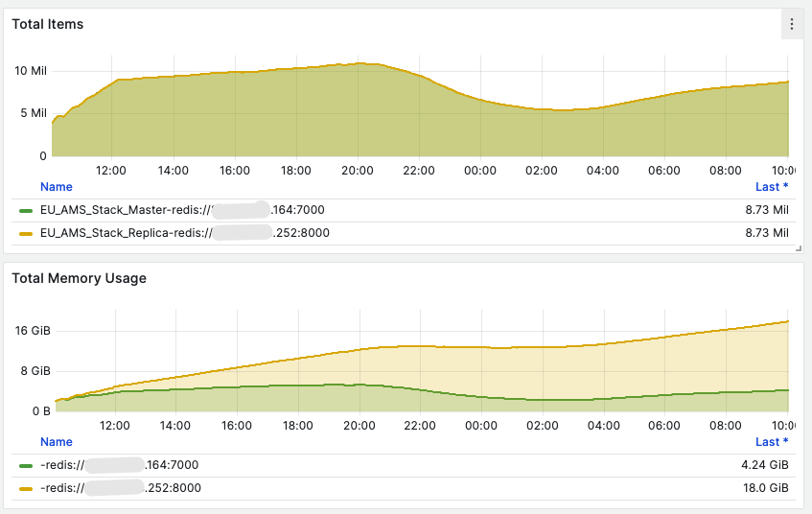Click the resize handle of Total Items panel
This screenshot has width=812, height=514.
click(799, 249)
